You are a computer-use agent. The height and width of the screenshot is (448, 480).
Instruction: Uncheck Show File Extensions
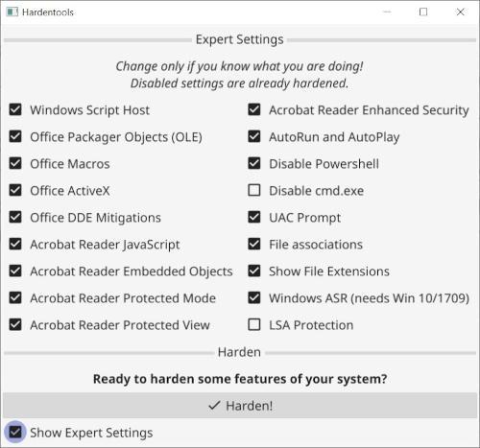coord(254,271)
